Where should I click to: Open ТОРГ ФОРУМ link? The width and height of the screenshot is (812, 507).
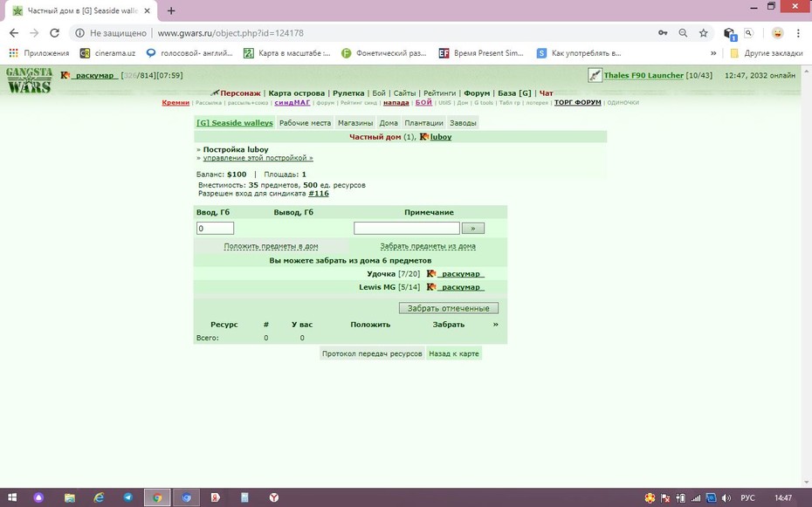coord(577,102)
